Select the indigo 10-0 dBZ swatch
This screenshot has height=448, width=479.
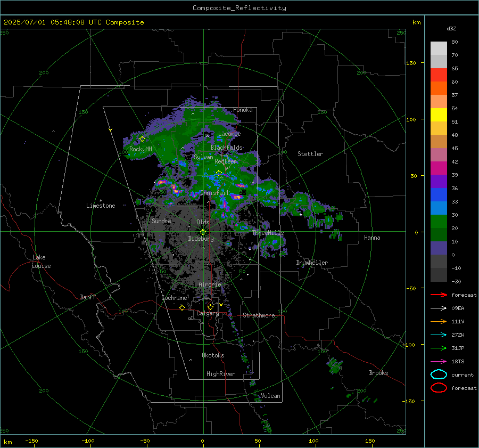tap(439, 248)
